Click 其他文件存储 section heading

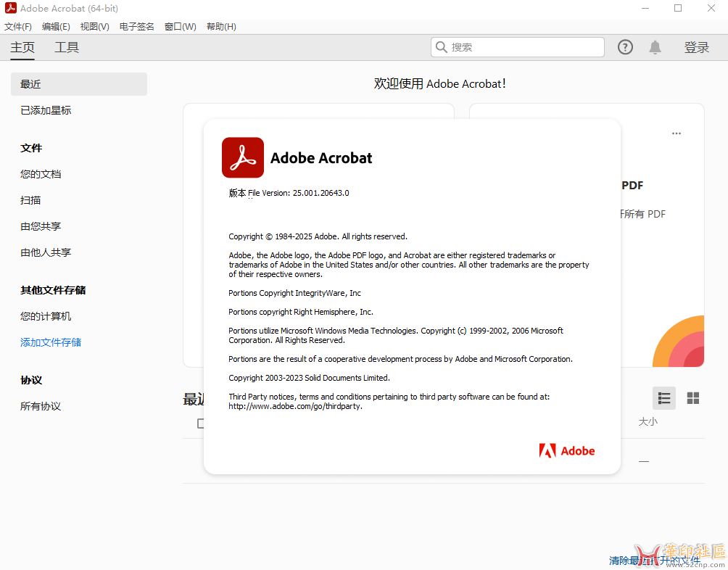(53, 290)
